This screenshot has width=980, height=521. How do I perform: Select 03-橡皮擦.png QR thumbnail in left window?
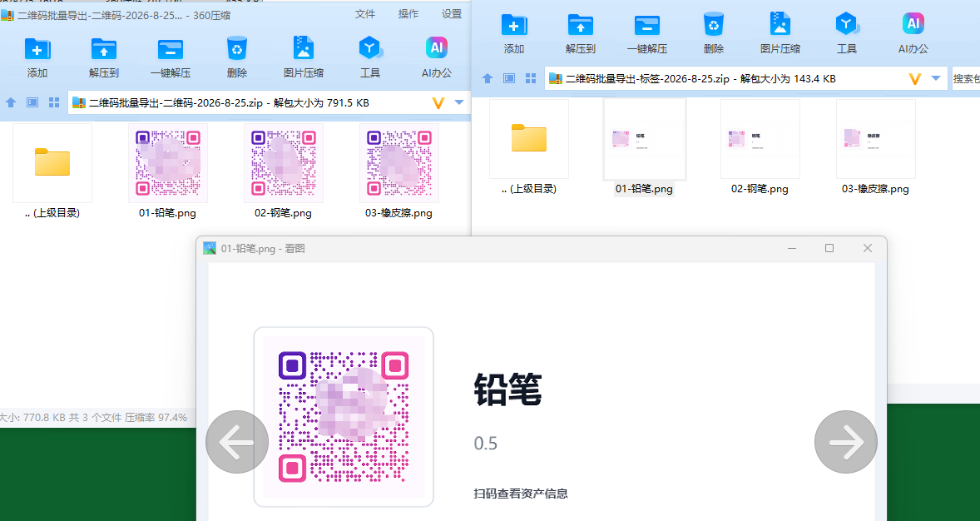[x=398, y=162]
